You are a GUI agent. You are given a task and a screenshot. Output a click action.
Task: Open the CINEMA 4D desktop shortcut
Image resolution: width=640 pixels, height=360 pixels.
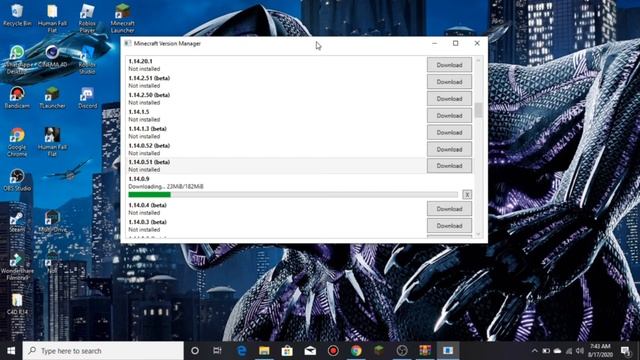point(52,56)
